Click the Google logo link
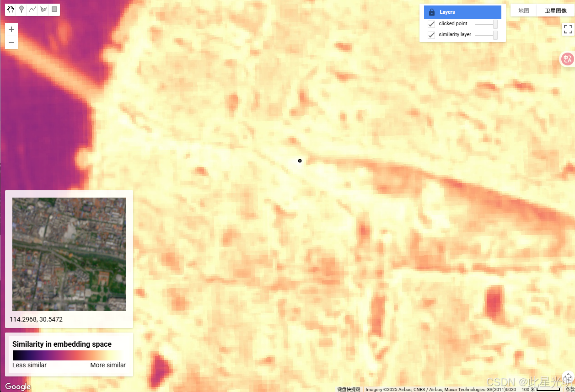 [18, 387]
